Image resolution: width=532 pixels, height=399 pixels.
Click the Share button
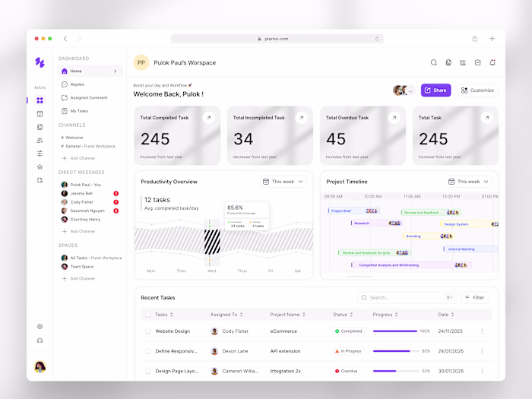[435, 90]
